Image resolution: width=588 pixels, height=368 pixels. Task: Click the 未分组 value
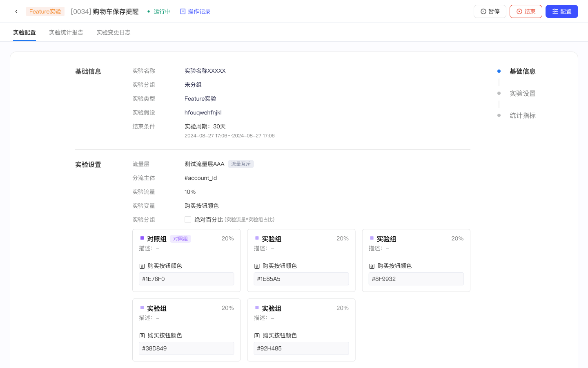tap(193, 85)
